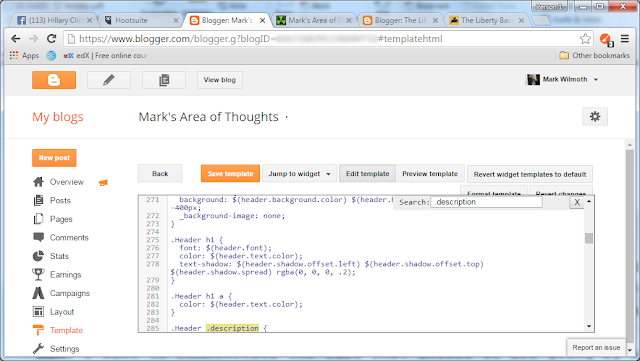The image size is (640, 361).
Task: Go back with browser back arrow
Action: coord(16,39)
